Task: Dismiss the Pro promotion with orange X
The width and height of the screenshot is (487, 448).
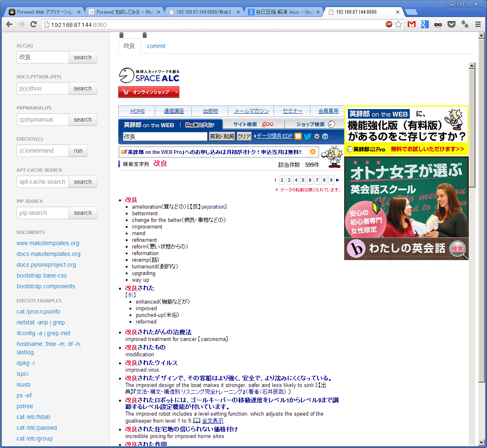Action: [x=313, y=151]
